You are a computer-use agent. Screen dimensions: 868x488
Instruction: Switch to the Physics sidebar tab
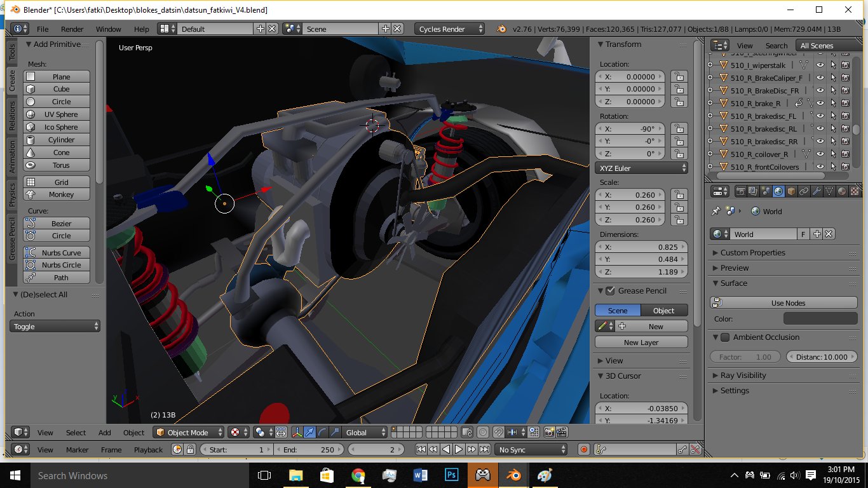click(x=11, y=195)
